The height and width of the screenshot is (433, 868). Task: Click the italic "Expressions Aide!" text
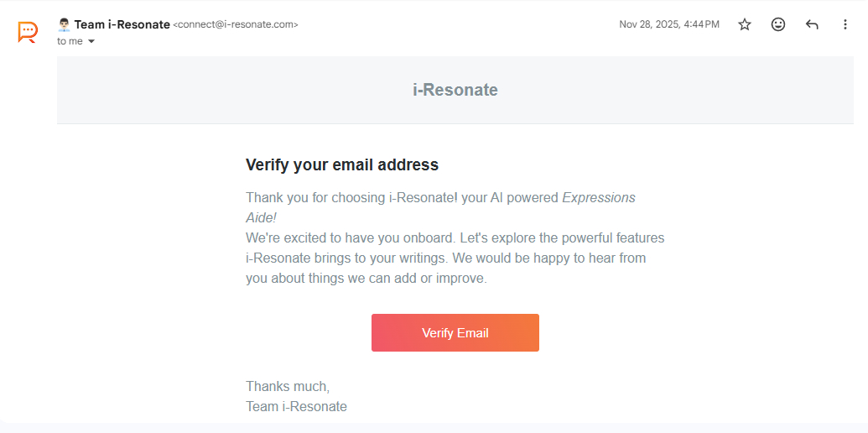598,198
